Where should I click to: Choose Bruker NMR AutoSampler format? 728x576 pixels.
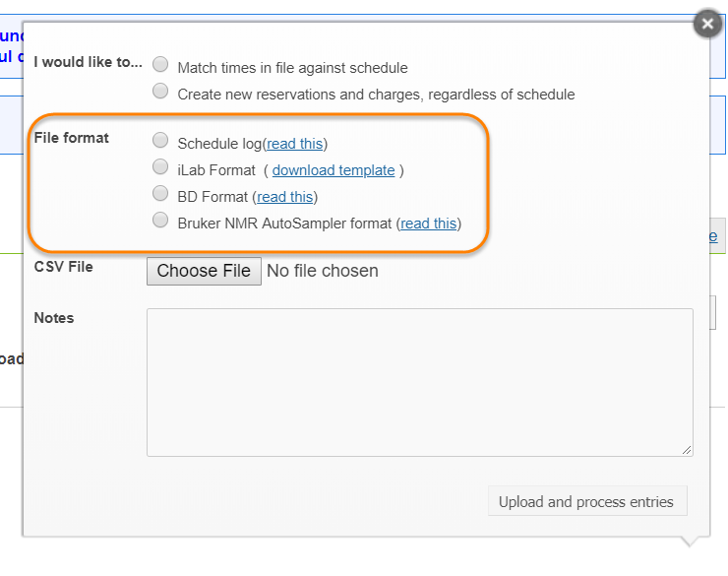coord(160,221)
